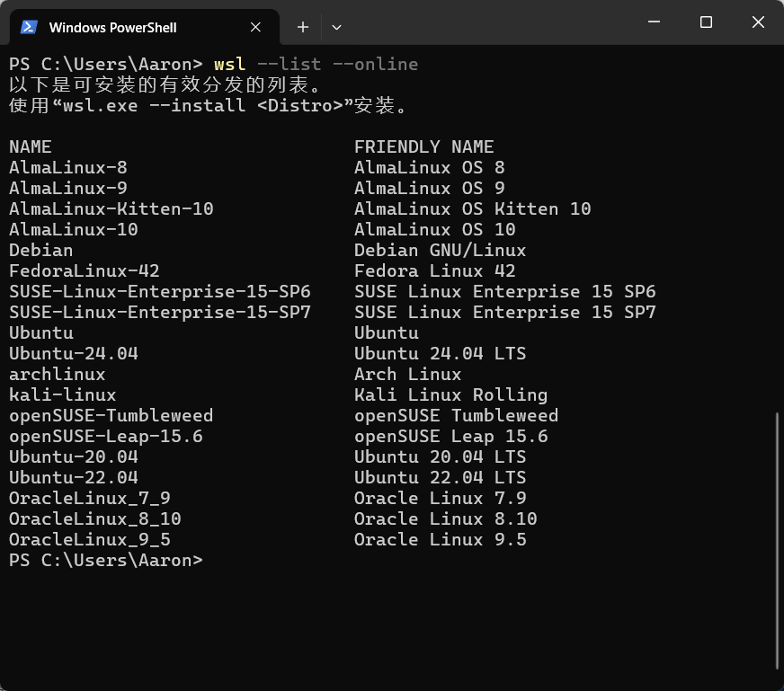Click the vertical scrollbar thumb
The height and width of the screenshot is (691, 784).
(777, 541)
